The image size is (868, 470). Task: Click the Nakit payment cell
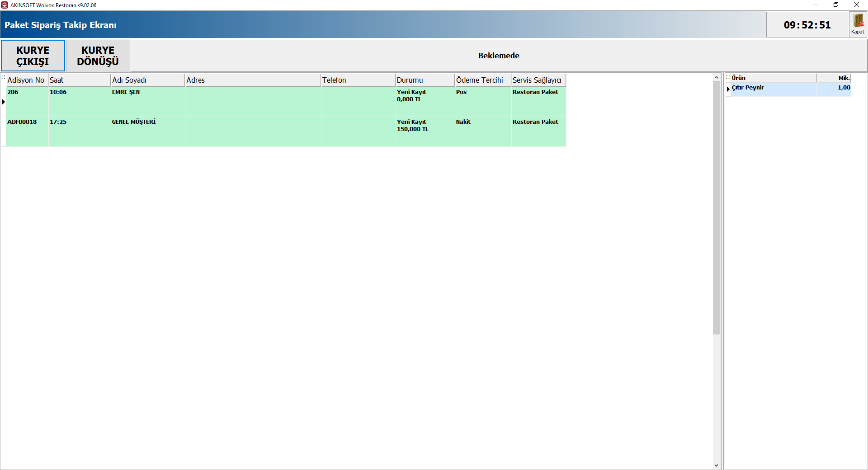(483, 132)
